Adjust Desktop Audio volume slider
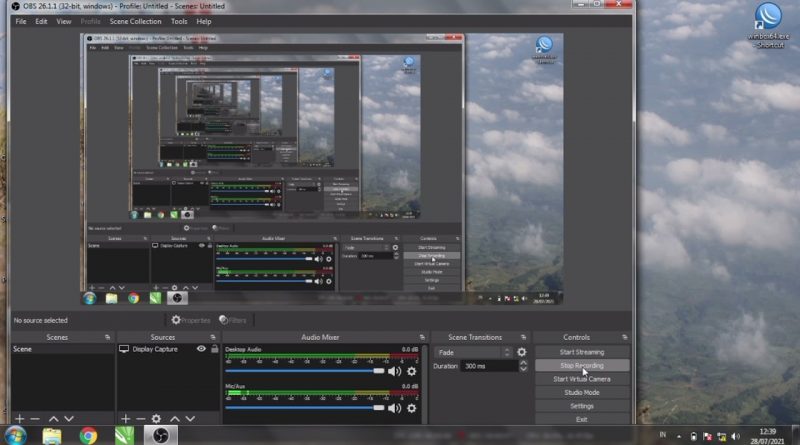The width and height of the screenshot is (800, 445). [x=305, y=371]
